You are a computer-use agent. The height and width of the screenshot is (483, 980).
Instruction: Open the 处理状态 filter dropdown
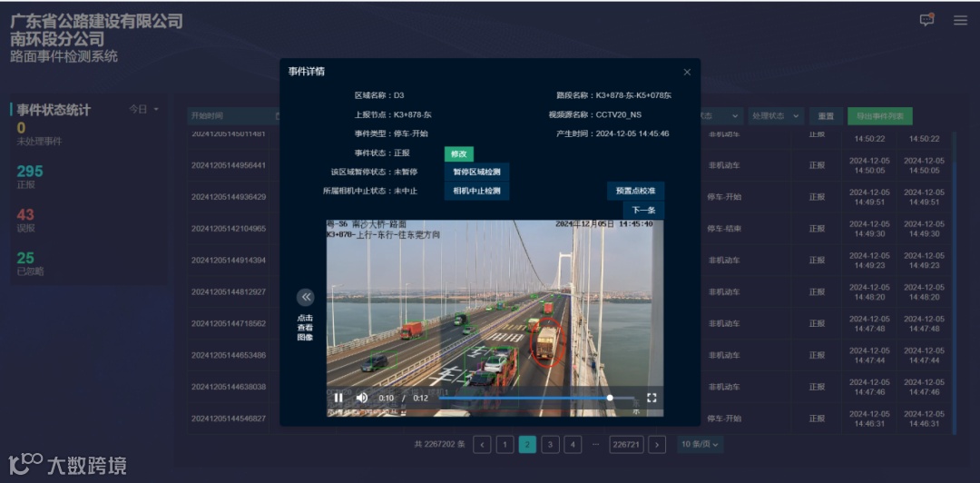(776, 116)
